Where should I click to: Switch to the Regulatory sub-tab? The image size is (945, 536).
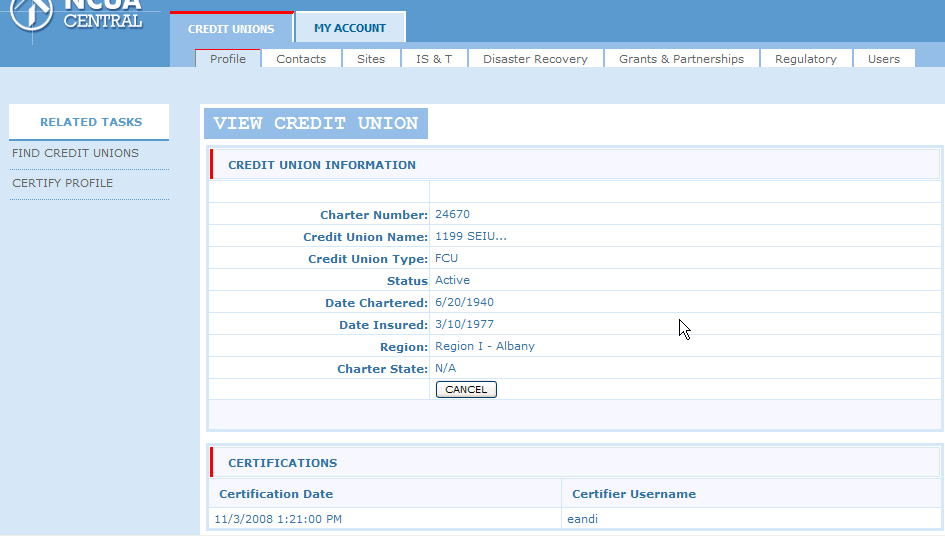pyautogui.click(x=805, y=59)
